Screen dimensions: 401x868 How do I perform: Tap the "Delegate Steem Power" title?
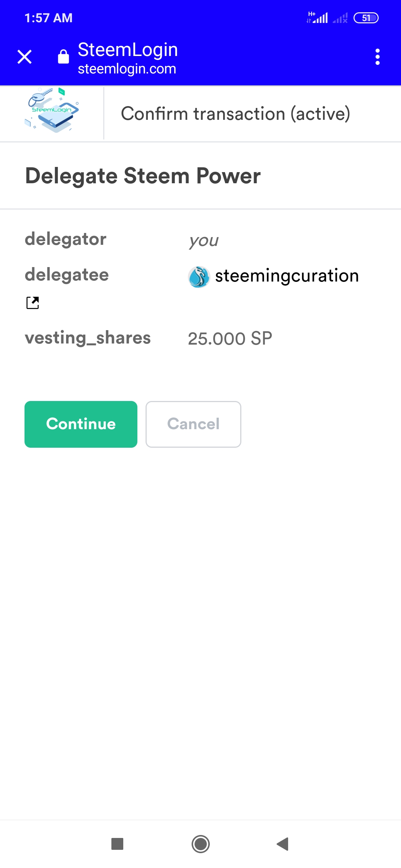coord(143,176)
